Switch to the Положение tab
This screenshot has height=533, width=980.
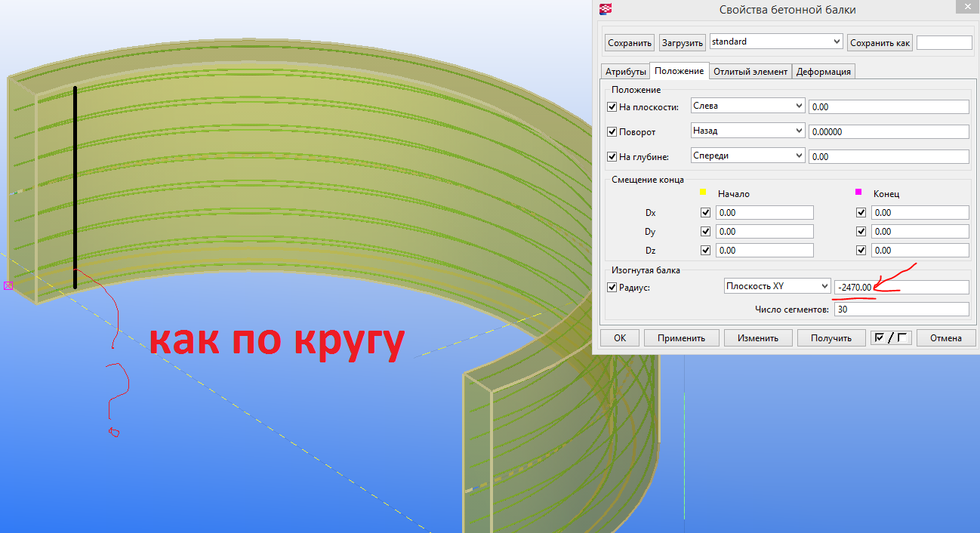click(680, 71)
